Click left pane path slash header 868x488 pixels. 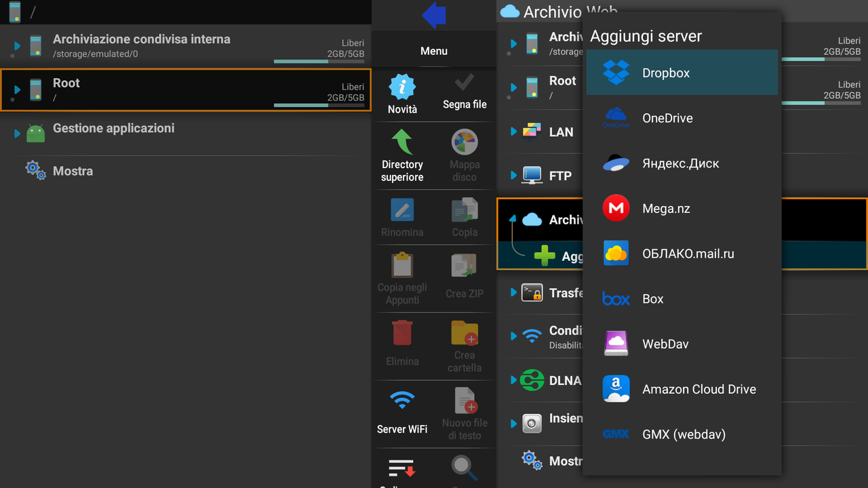32,12
